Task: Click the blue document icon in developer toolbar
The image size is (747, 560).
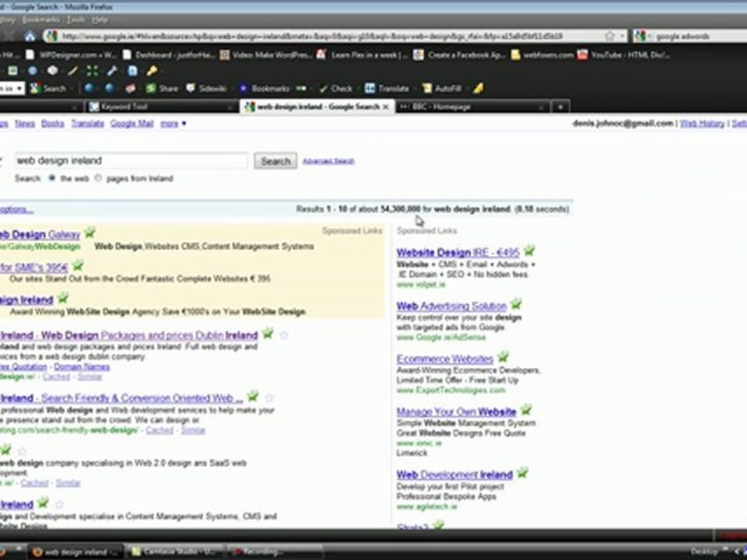Action: (x=132, y=71)
